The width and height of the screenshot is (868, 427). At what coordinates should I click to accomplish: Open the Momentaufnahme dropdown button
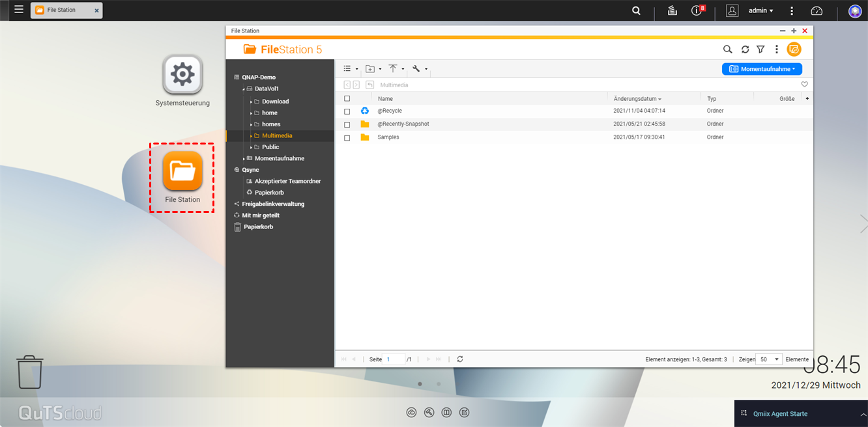point(762,68)
